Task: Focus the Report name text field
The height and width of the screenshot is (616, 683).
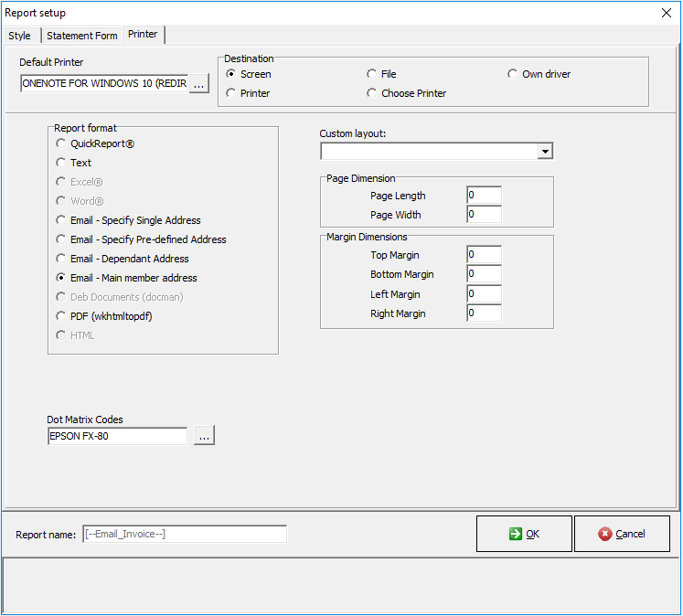Action: point(184,535)
